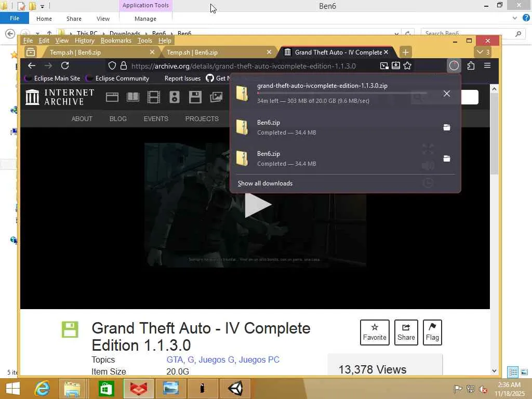
Task: Click Search Ben6 field in Explorer
Action: 473,34
